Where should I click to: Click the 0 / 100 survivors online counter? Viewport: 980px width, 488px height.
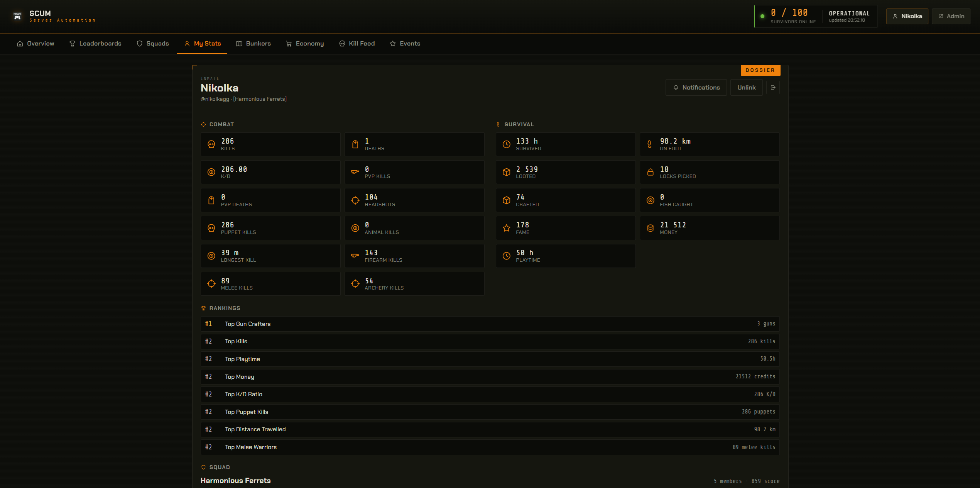tap(789, 13)
